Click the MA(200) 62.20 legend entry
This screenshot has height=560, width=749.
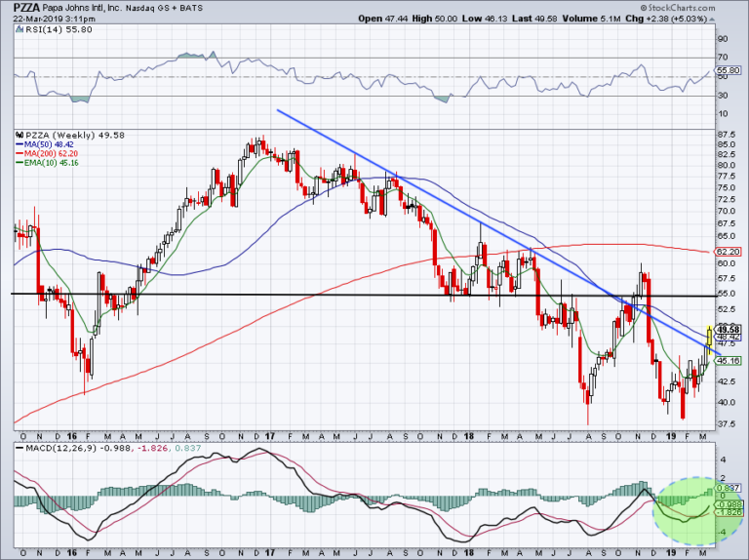click(x=47, y=153)
